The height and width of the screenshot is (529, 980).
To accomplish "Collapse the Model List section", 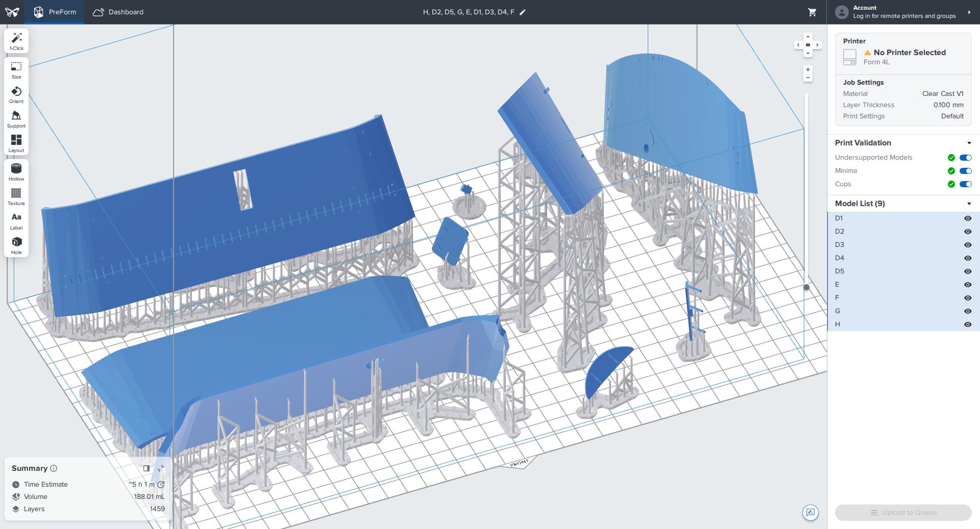I will coord(969,204).
